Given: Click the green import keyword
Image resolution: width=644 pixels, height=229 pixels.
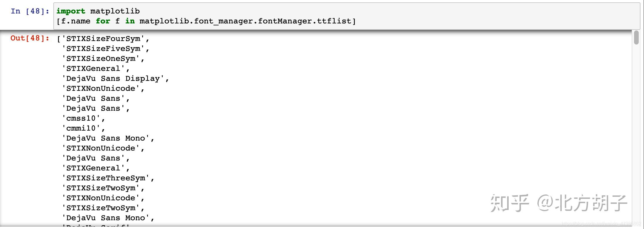Looking at the screenshot, I should point(71,11).
